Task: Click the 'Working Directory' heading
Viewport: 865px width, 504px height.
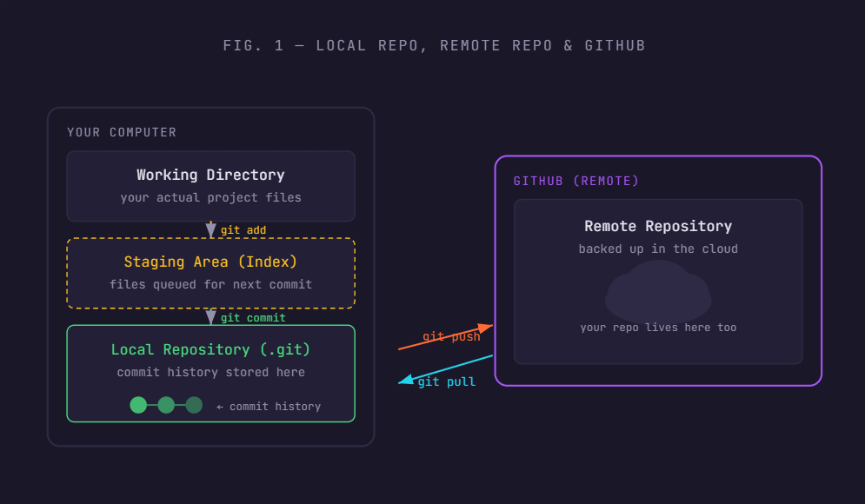Action: point(210,175)
